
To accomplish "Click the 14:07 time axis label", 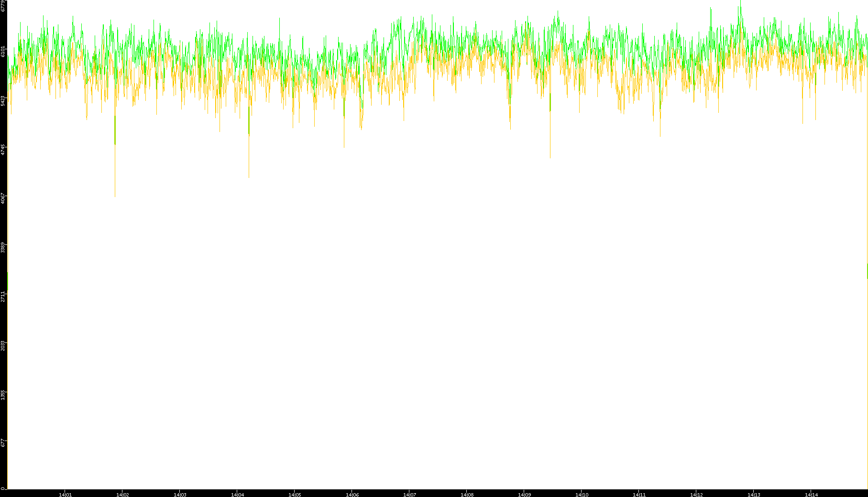I will (x=409, y=494).
